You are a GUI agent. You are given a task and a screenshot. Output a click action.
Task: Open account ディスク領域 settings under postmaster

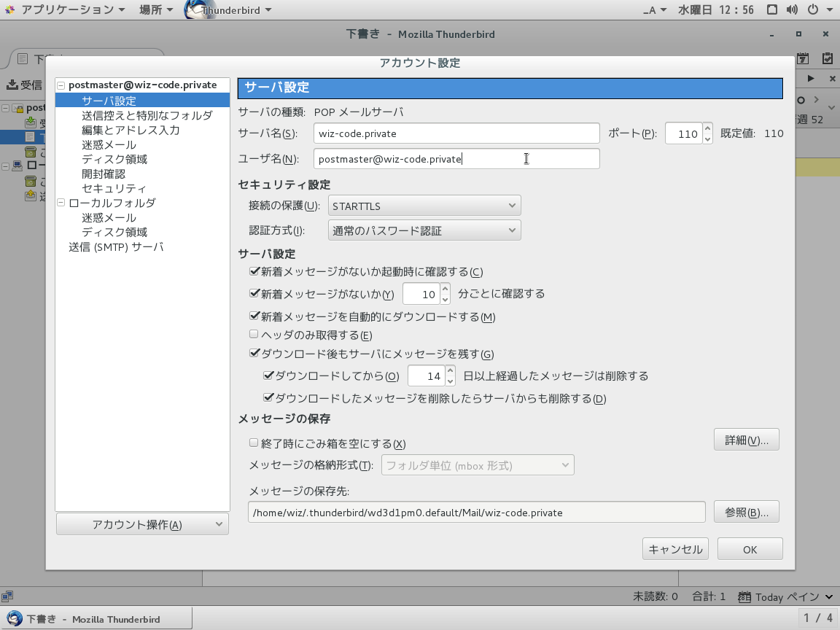click(x=114, y=159)
